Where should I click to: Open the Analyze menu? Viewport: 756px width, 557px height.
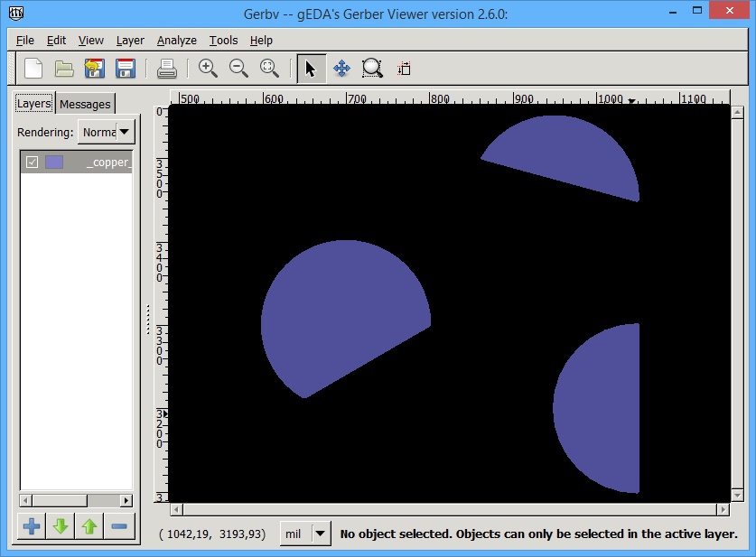point(176,40)
